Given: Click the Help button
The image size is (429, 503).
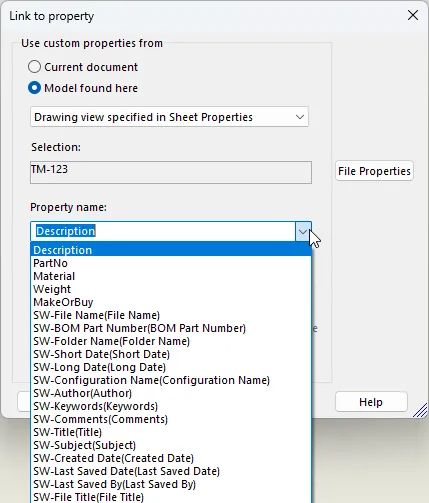Looking at the screenshot, I should 371,402.
